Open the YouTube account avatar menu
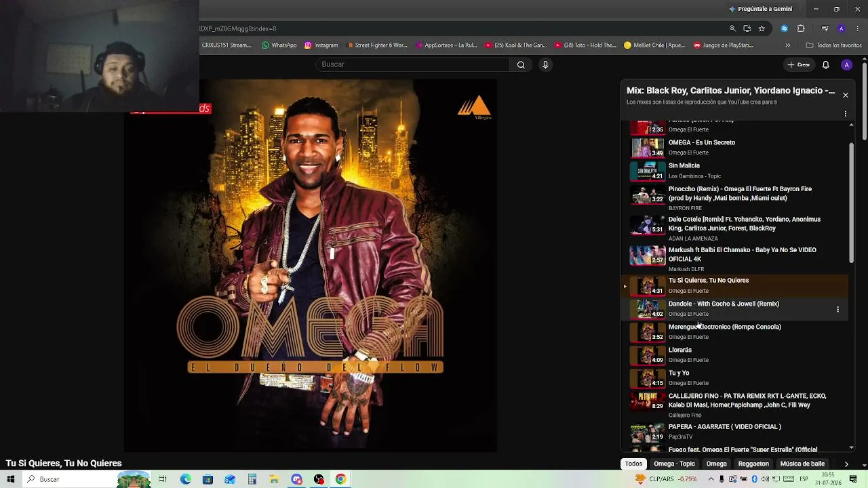 point(846,65)
